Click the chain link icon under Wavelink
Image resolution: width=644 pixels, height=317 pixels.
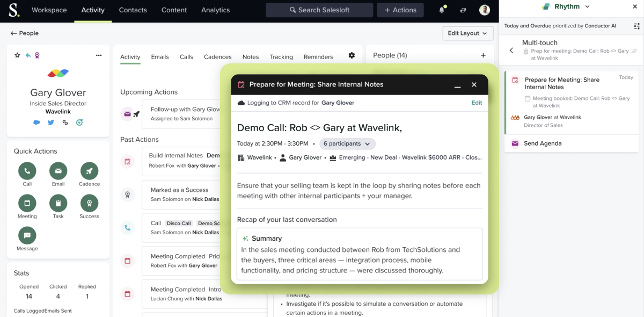coord(65,123)
